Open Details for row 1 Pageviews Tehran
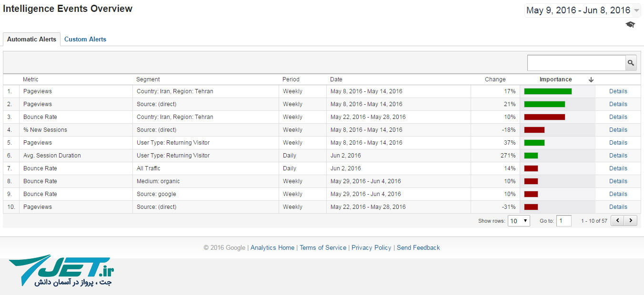644x295 pixels. coord(618,91)
